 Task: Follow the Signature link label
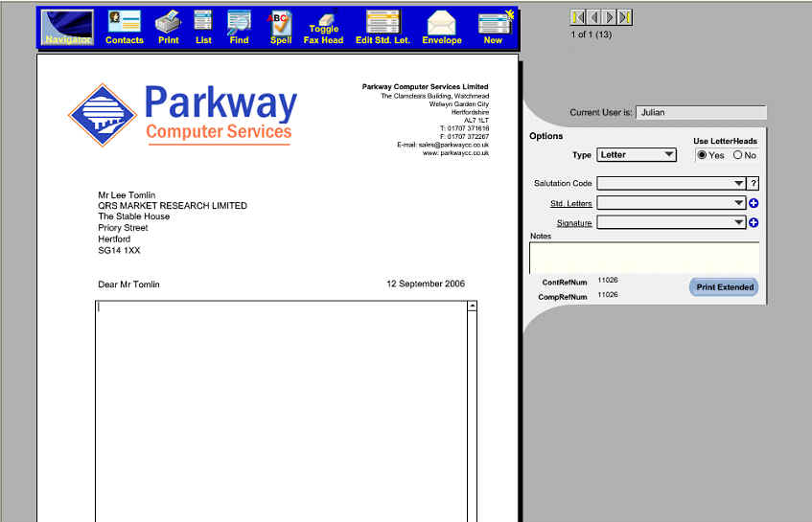pyautogui.click(x=574, y=223)
